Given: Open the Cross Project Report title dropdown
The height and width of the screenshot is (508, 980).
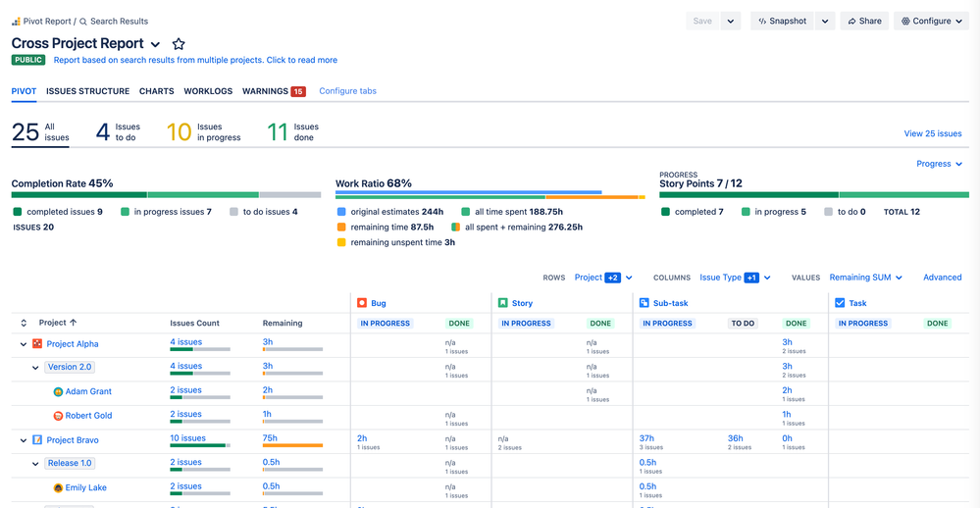Looking at the screenshot, I should pyautogui.click(x=156, y=44).
